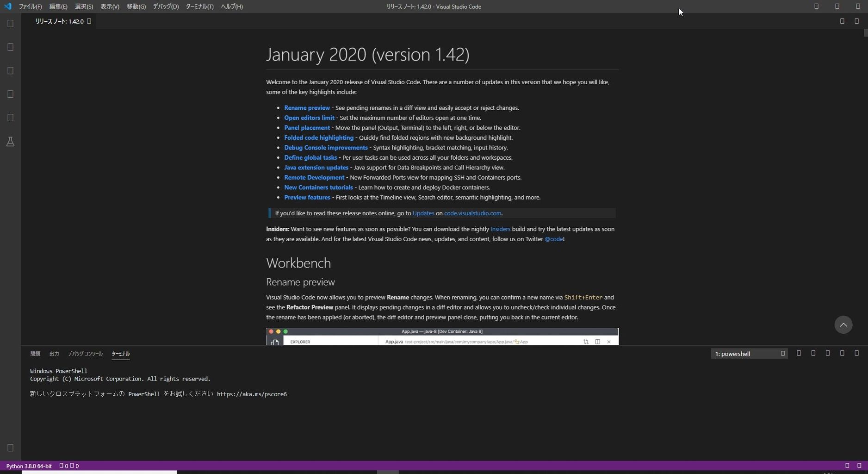Click the Rename preview screenshot image

tap(442, 337)
